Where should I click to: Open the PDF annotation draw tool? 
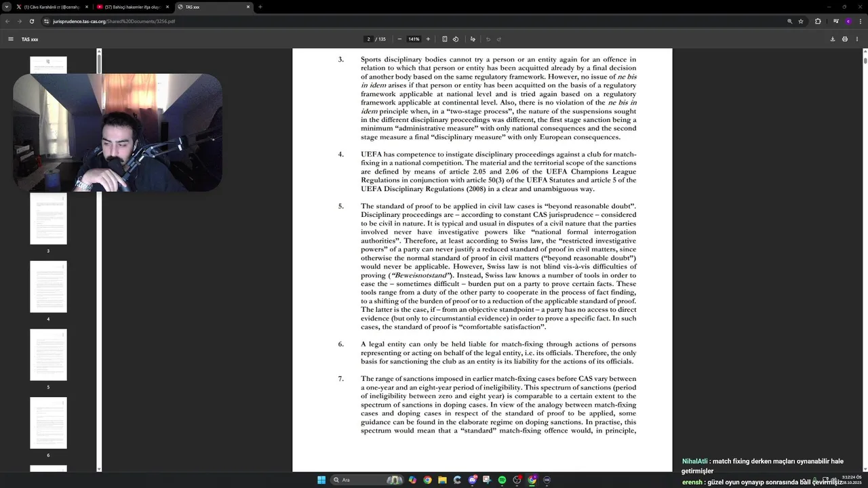473,39
